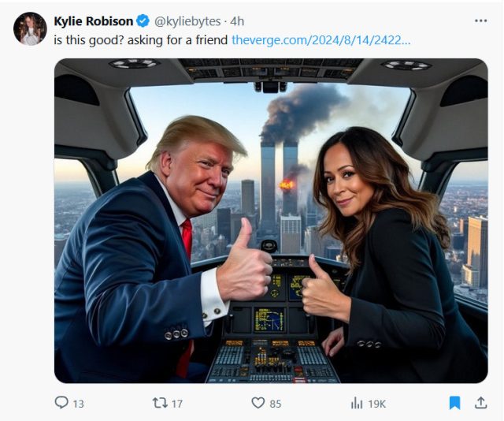Click the blank header space right of the timestamp
The image size is (504, 421).
pos(354,21)
